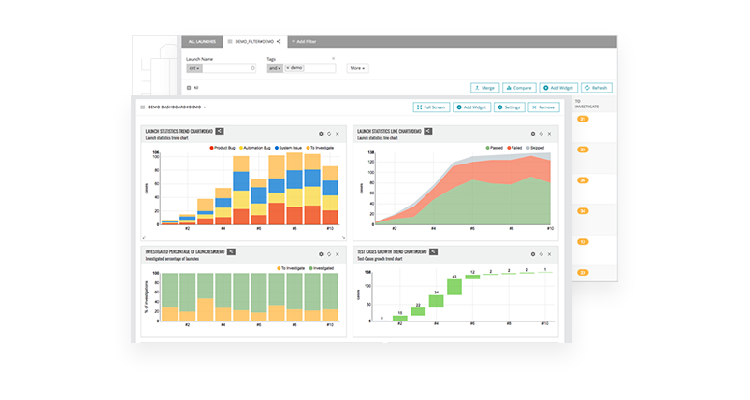
Task: Expand the 'cnt' condition dropdown for Launch Name
Action: (x=193, y=68)
